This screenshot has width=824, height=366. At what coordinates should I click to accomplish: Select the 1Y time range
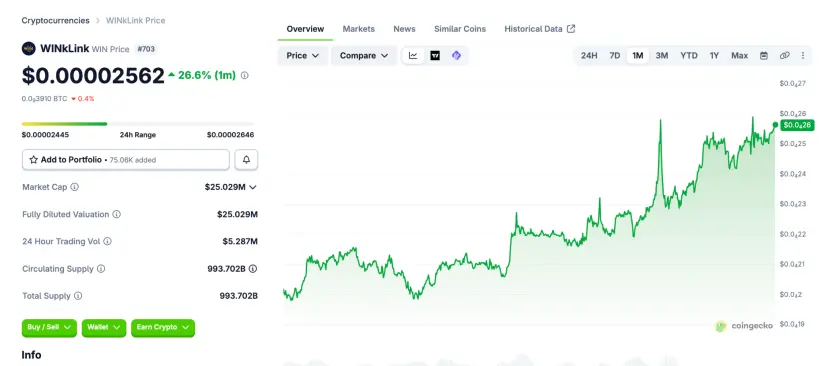pos(714,56)
